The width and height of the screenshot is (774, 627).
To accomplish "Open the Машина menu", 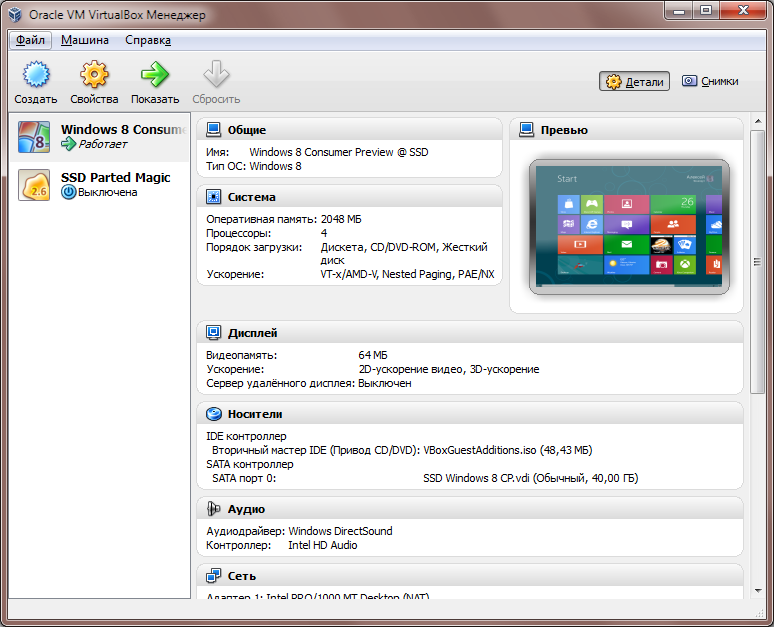I will [85, 40].
